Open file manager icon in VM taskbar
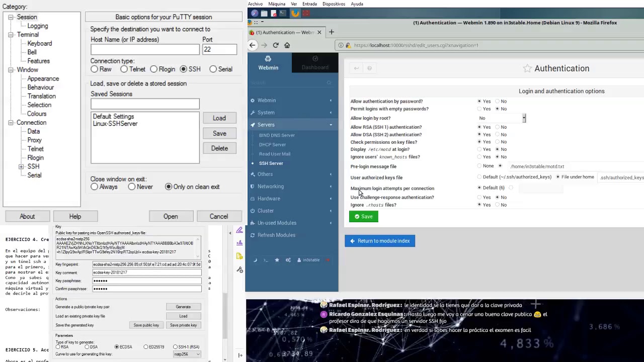Image resolution: width=644 pixels, height=362 pixels. (264, 14)
